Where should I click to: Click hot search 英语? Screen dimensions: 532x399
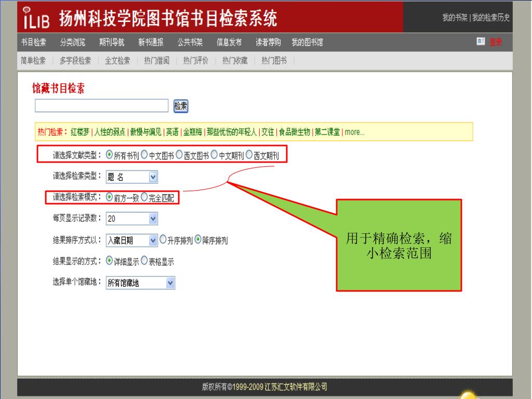point(172,131)
